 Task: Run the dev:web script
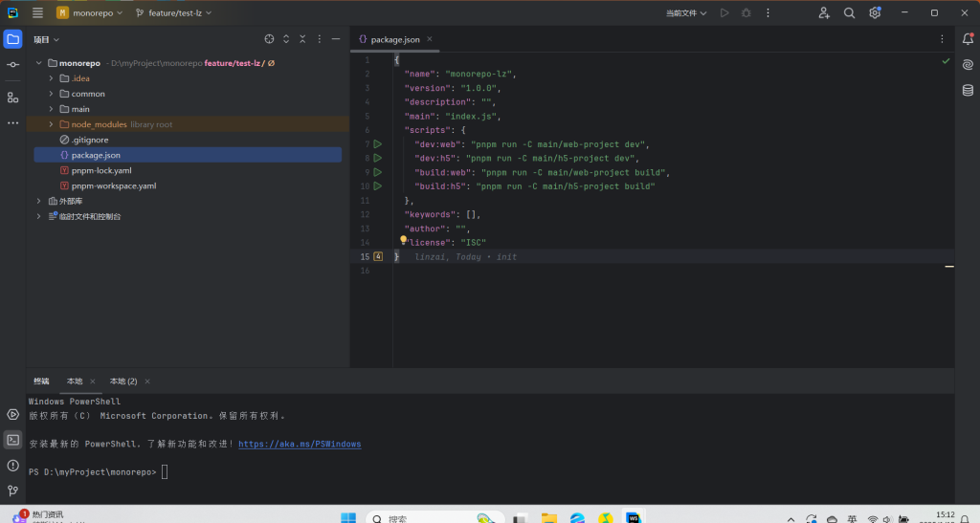377,144
